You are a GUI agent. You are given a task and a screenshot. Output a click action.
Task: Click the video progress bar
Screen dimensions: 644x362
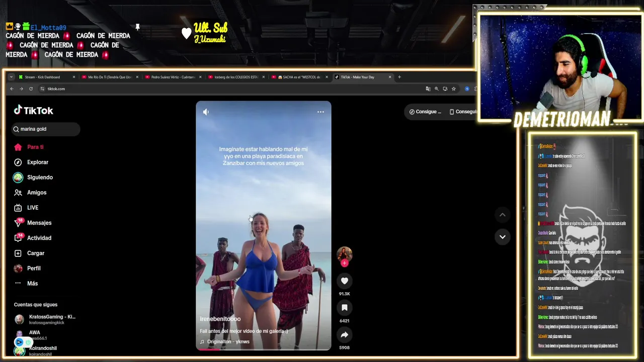[264, 349]
